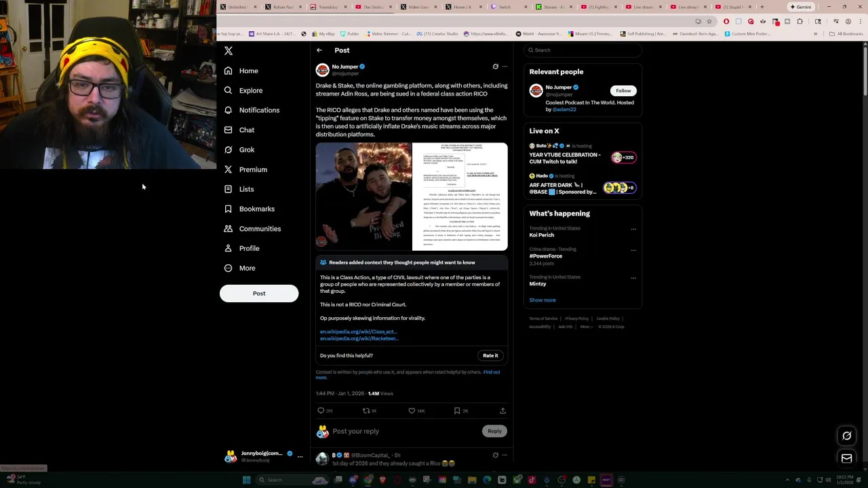Open the Privacy Policy link
Image resolution: width=868 pixels, height=488 pixels.
point(577,319)
